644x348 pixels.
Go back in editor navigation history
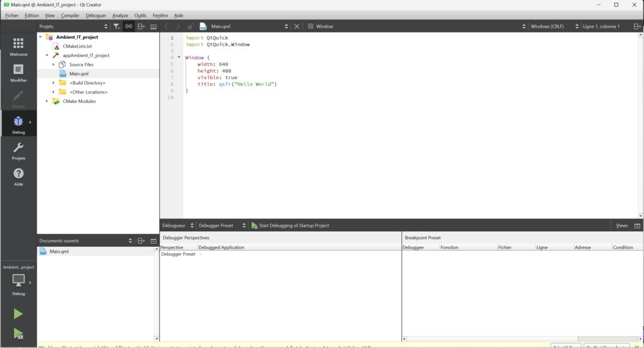click(166, 26)
